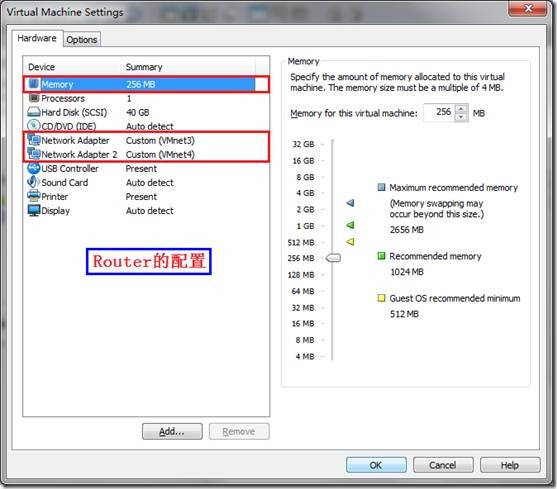Click the 8 MB mark on memory scale

(305, 340)
